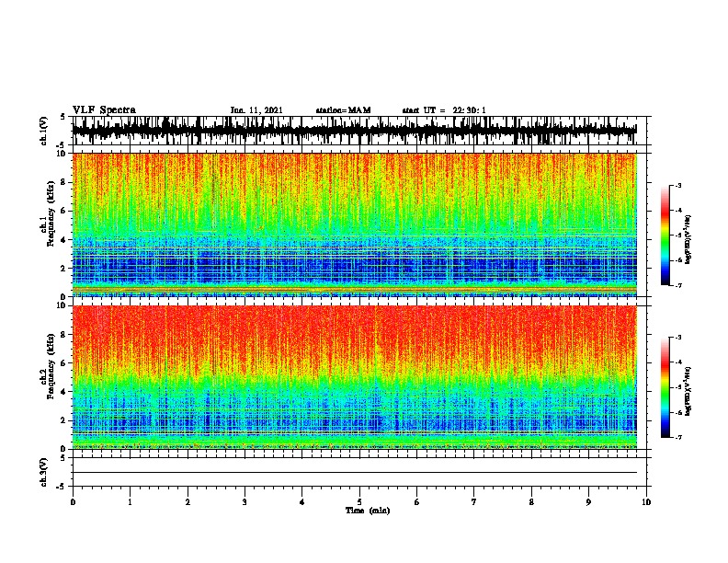The height and width of the screenshot is (563, 728).
Task: Click the 8 kHz tick label on ch.2 spectrogram
Action: click(x=63, y=335)
